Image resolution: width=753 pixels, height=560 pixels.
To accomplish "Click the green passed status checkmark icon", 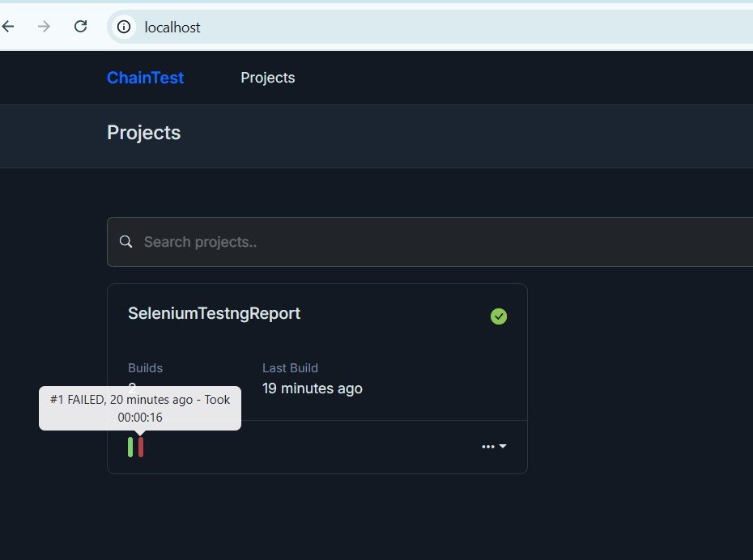I will pyautogui.click(x=499, y=316).
